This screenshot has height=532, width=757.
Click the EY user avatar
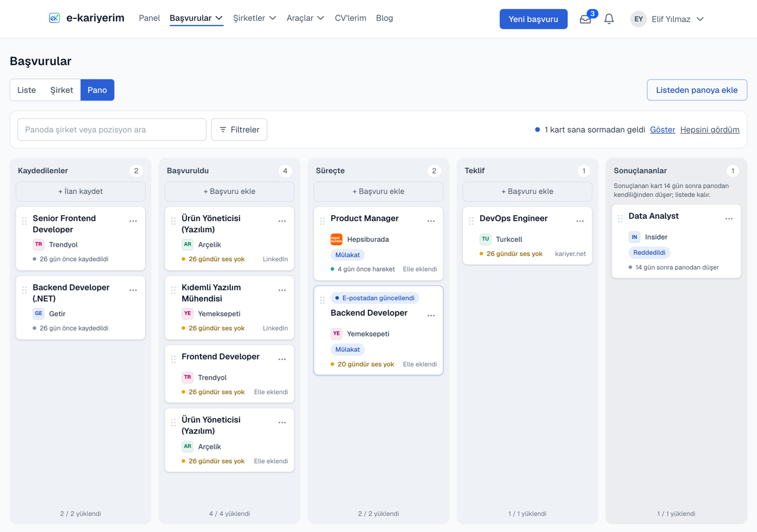click(x=639, y=19)
